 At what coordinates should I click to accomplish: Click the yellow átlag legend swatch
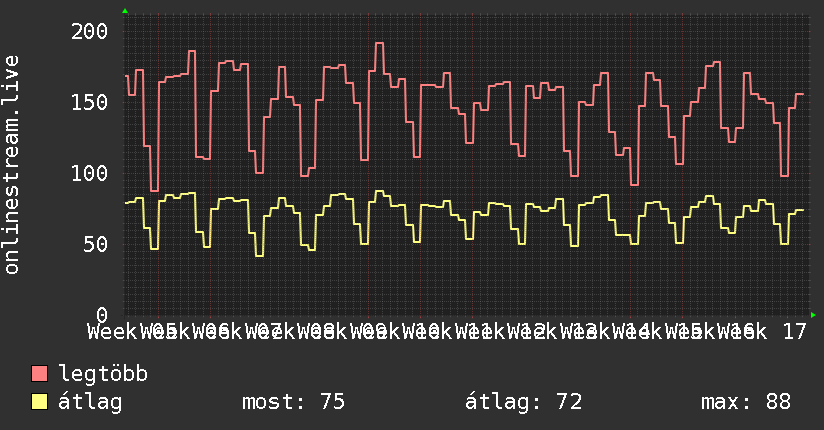click(39, 402)
